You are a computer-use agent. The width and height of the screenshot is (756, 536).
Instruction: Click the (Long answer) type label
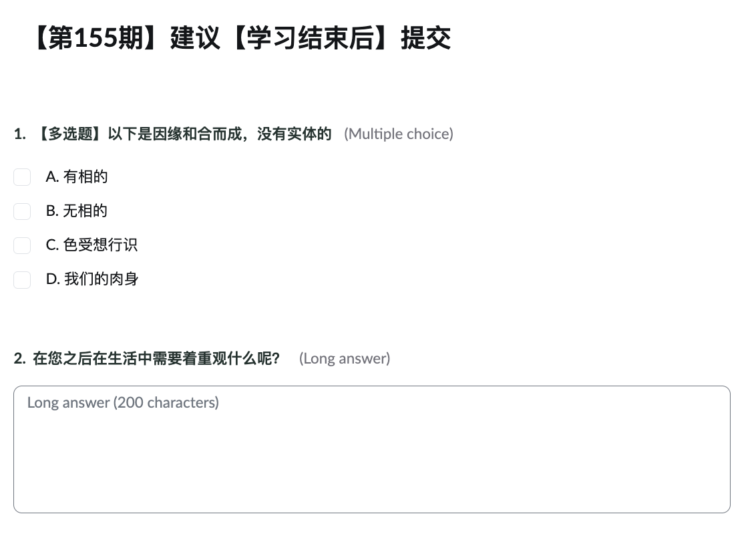tap(345, 359)
